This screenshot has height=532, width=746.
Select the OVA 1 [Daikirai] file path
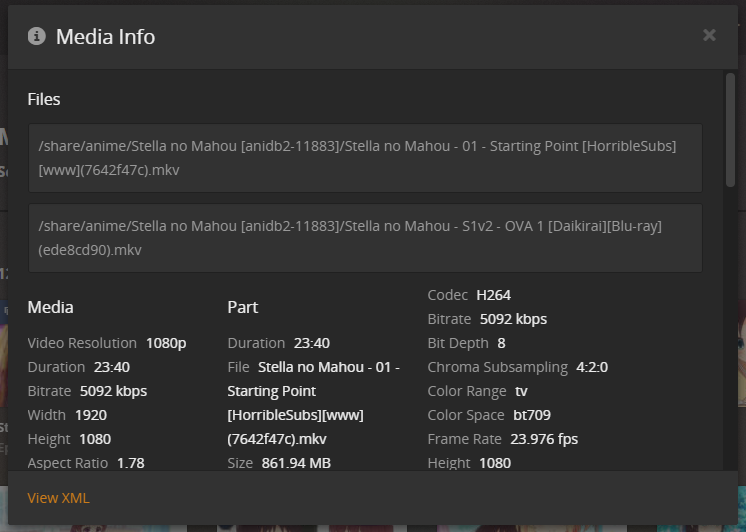[365, 238]
